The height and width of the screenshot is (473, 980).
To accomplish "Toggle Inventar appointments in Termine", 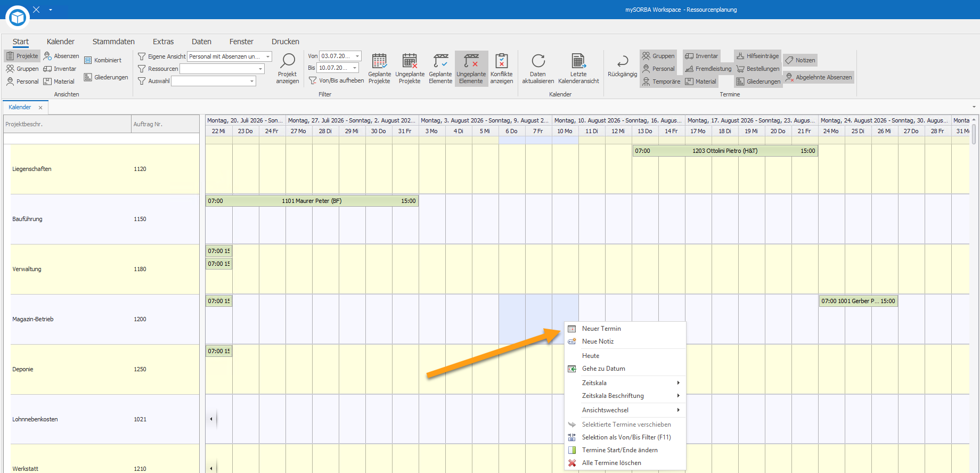I will tap(701, 56).
